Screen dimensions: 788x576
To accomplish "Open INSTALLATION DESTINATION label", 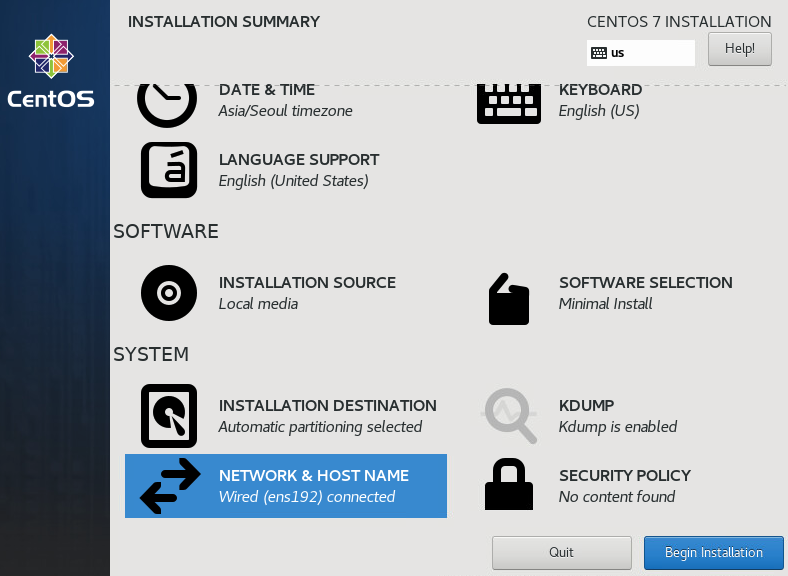I will tap(328, 406).
